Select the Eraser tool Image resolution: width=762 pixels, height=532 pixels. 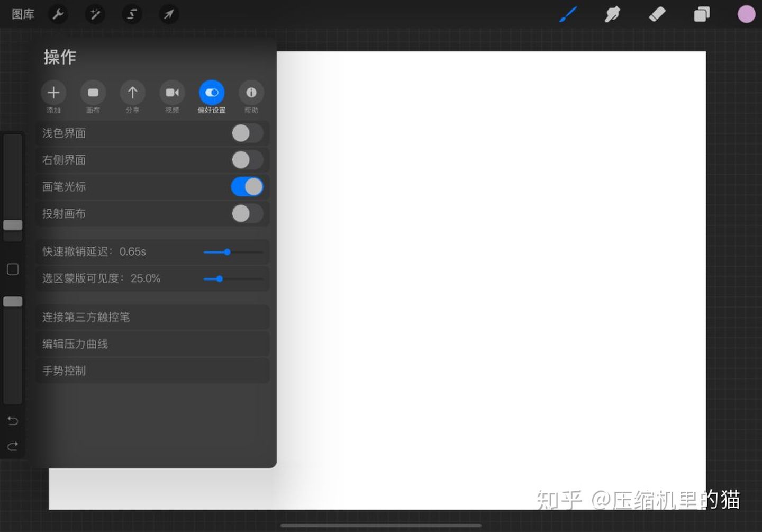(x=657, y=14)
